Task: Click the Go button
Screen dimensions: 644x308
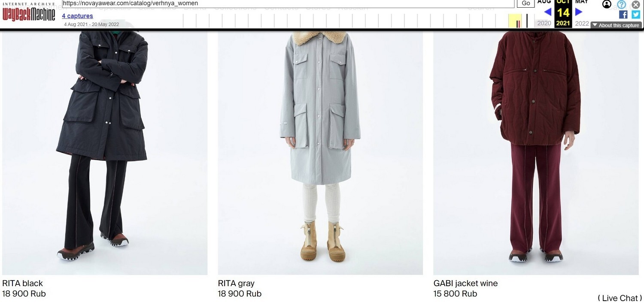Action: click(526, 3)
